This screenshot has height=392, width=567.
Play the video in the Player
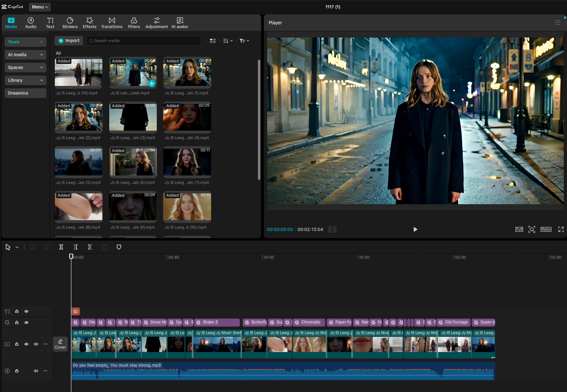click(415, 229)
